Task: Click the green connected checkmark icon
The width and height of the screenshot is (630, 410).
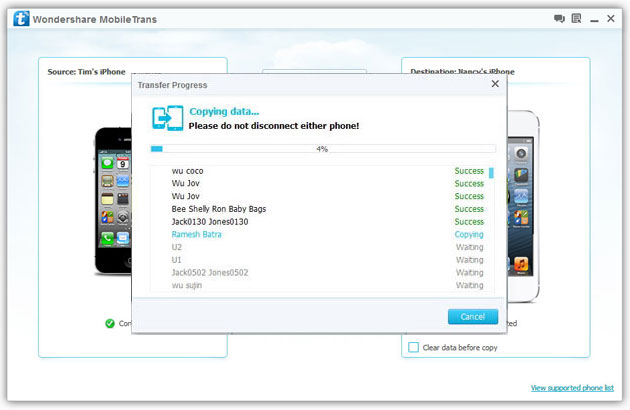Action: coord(110,323)
